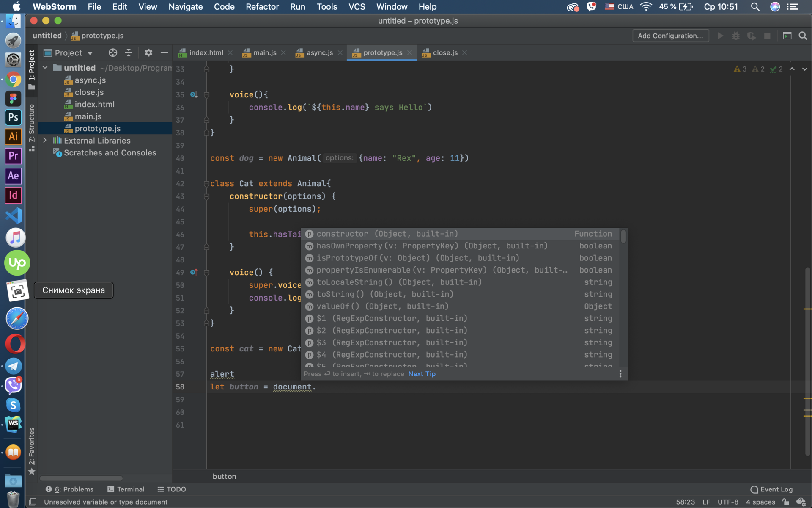Open Visual Studio Code from the Dock

(x=13, y=215)
